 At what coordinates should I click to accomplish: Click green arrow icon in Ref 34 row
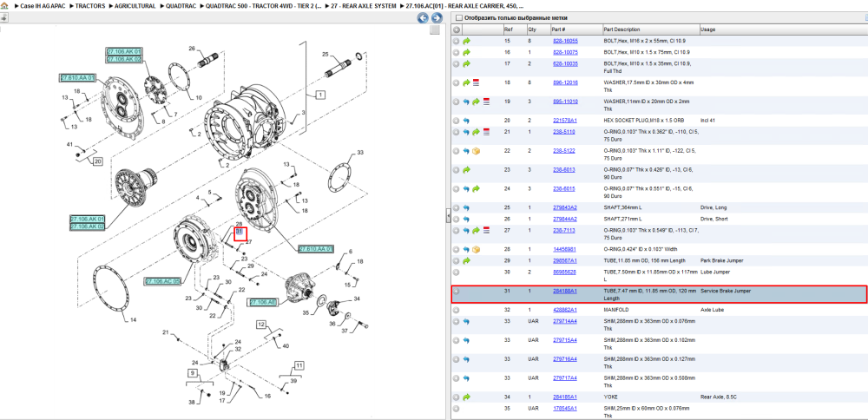pyautogui.click(x=467, y=397)
